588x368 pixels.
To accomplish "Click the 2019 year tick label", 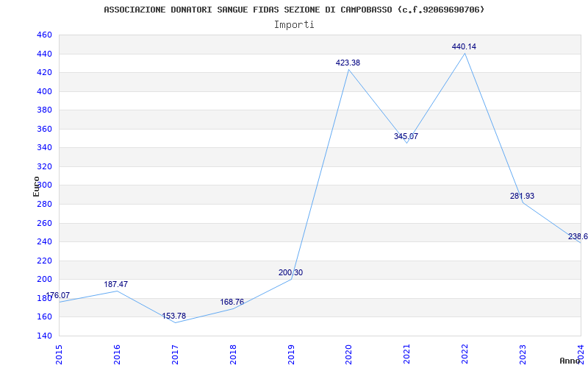I will (291, 355).
